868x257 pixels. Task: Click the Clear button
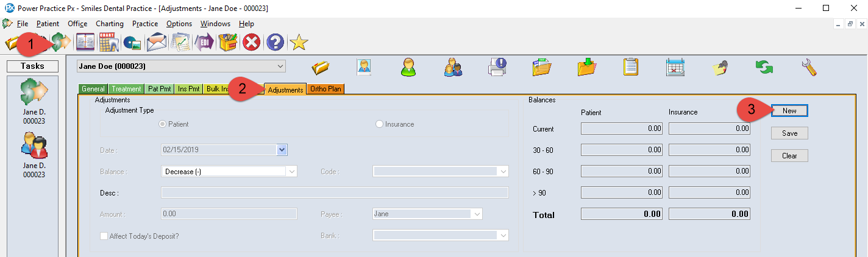click(789, 156)
